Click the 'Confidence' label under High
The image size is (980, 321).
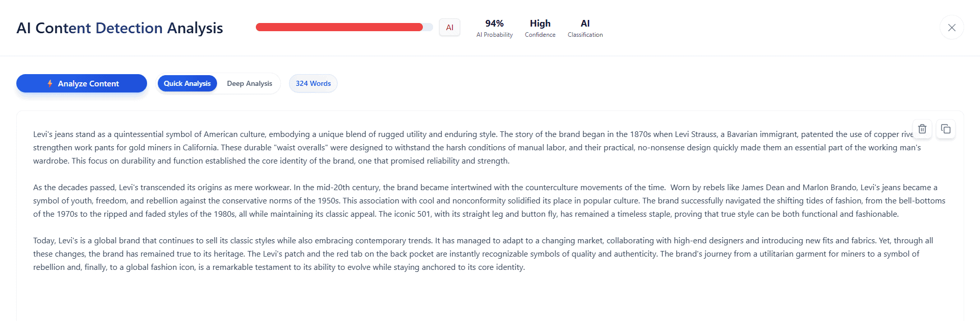540,35
